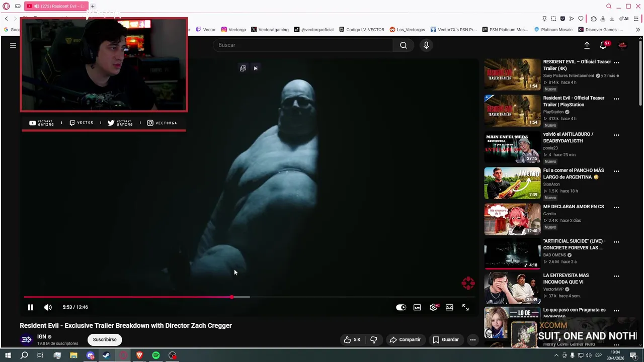Open Steam from the Windows taskbar
This screenshot has width=644, height=362.
[107, 355]
